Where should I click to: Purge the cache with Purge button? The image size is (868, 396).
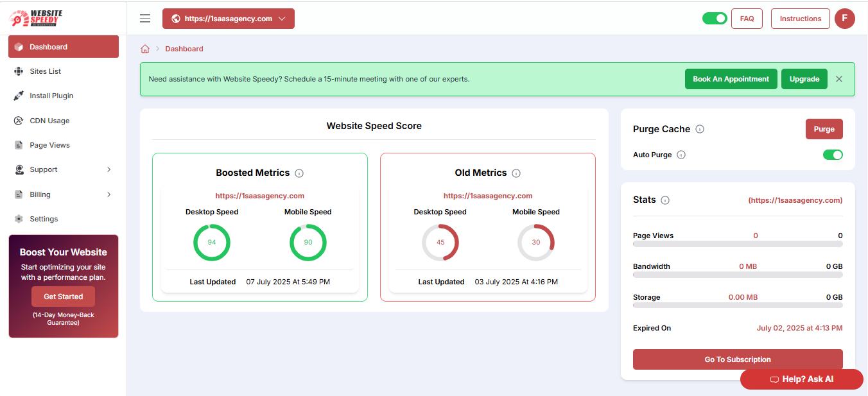pyautogui.click(x=824, y=129)
